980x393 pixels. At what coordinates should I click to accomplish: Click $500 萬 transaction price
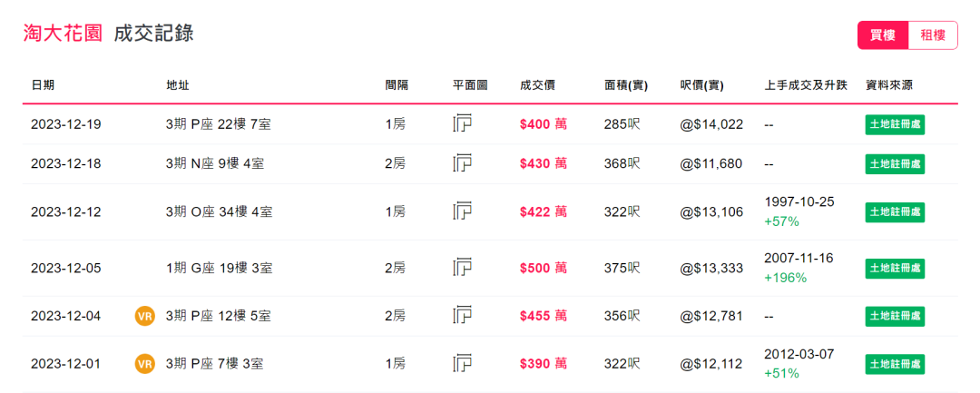tap(544, 268)
